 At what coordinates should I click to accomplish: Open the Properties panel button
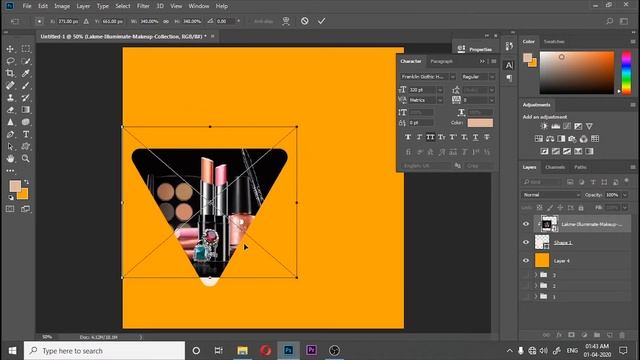(475, 49)
